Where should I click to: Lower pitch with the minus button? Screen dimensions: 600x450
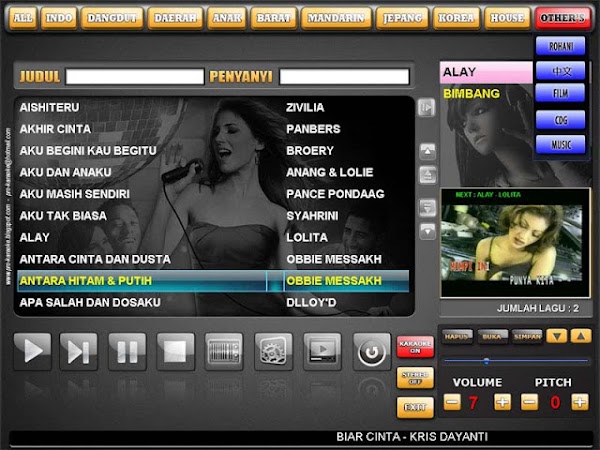(530, 402)
